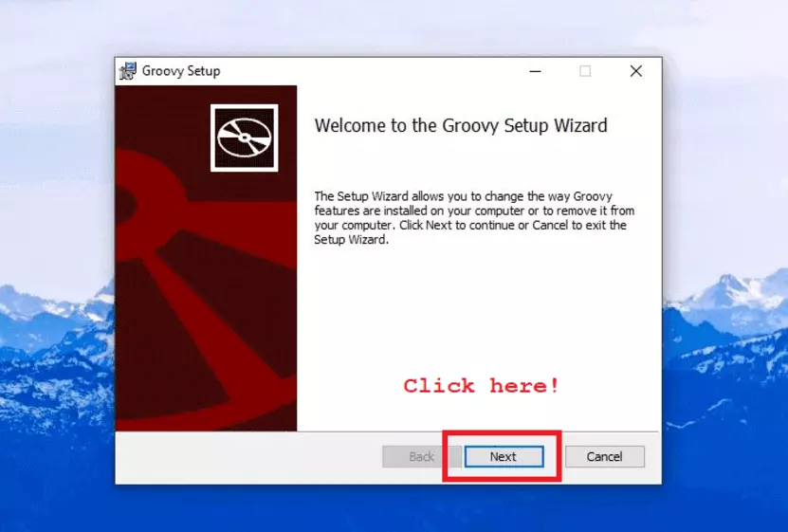Click the disc logo in the banner
Image resolution: width=788 pixels, height=532 pixels.
pos(245,138)
